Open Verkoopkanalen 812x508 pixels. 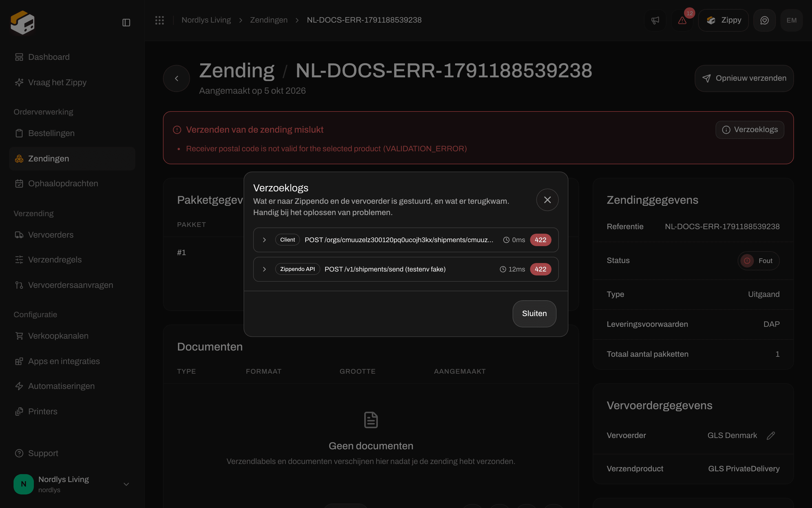(72, 336)
